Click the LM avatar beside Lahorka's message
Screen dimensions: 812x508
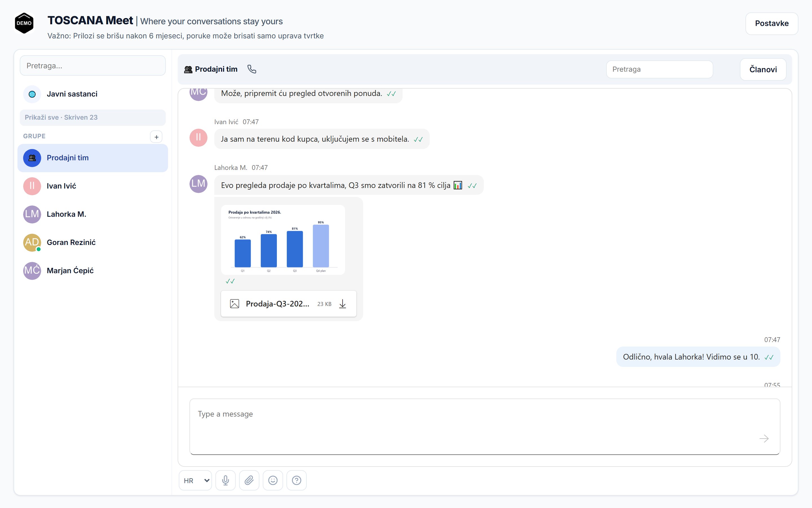click(198, 184)
